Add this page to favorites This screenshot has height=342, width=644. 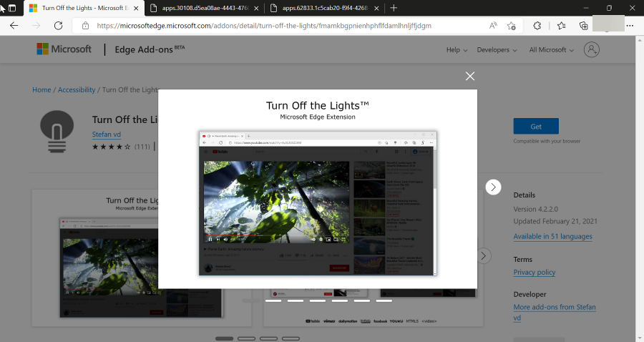pos(512,26)
